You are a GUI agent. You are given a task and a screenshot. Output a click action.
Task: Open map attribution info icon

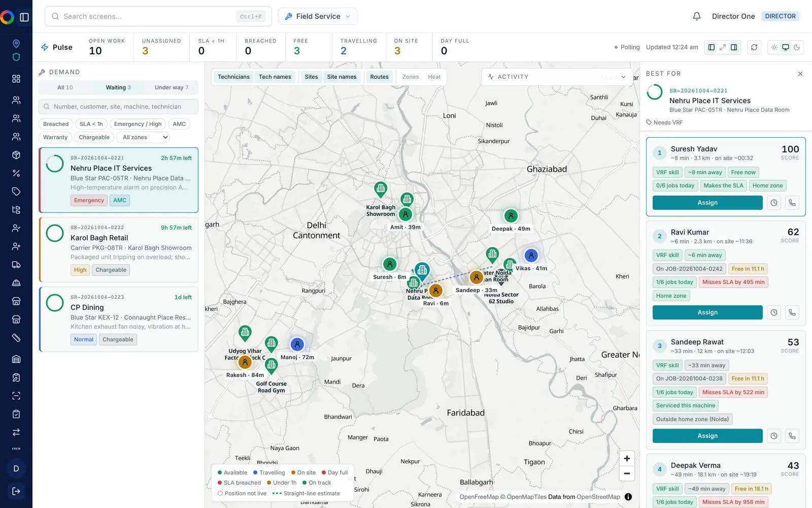coord(628,497)
